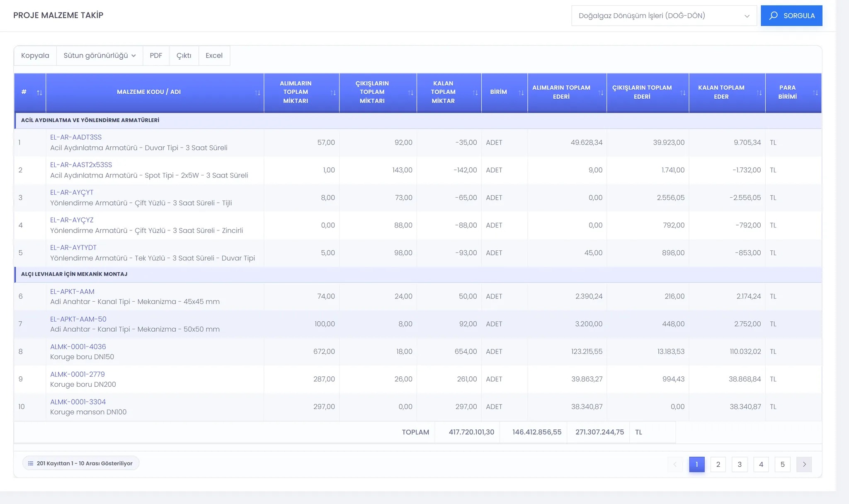This screenshot has width=849, height=504.
Task: Click the ACİL AYDINLATMA VE YÖNLENDİRME ARMATÜRLERİ group row
Action: pyautogui.click(x=418, y=120)
